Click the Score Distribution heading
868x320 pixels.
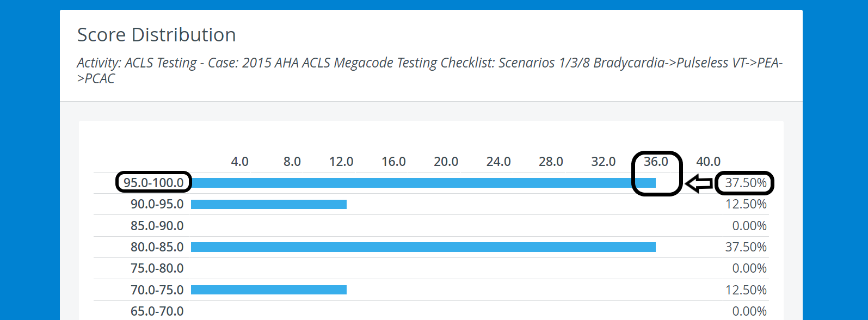click(x=157, y=35)
